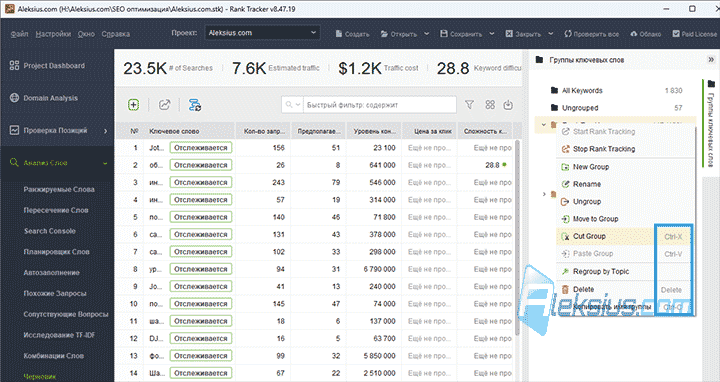
Task: Expand the Проверка Позиций section arrow
Action: [105, 131]
